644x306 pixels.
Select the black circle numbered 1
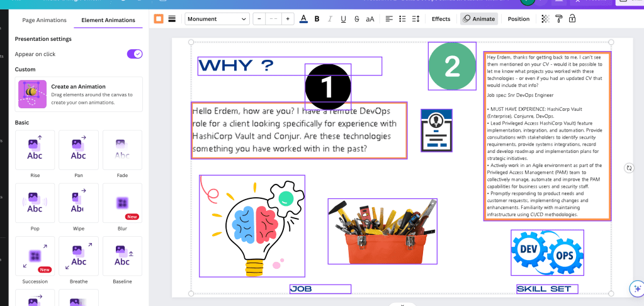(328, 87)
